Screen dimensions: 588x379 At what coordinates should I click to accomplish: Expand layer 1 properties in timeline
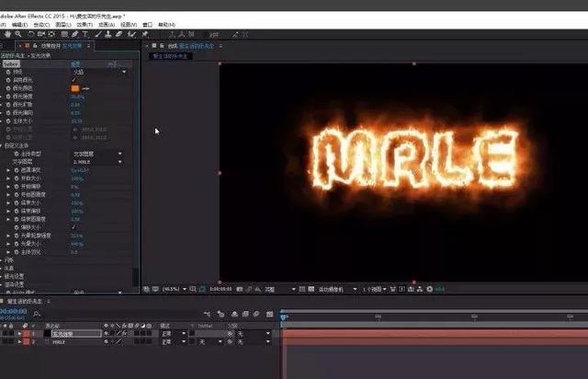pos(19,334)
